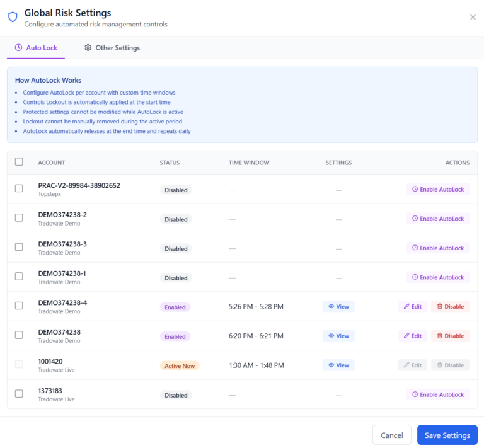Viewport: 484px width, 448px height.
Task: Select the DEMO374238-4 account checkbox
Action: click(19, 306)
